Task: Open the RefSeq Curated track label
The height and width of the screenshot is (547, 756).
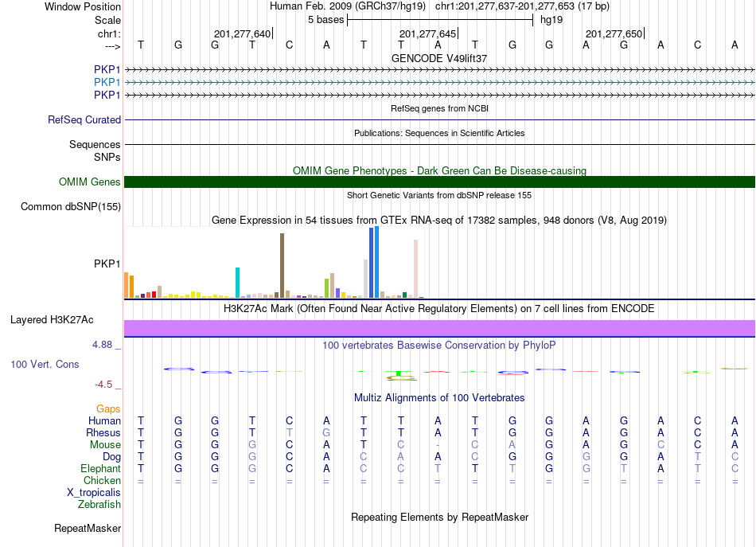Action: tap(84, 119)
